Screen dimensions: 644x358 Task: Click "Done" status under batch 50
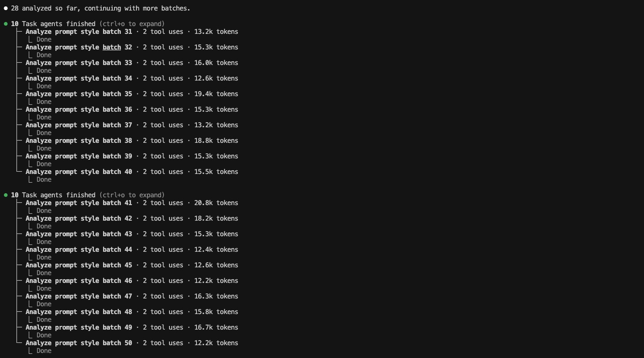(x=44, y=351)
